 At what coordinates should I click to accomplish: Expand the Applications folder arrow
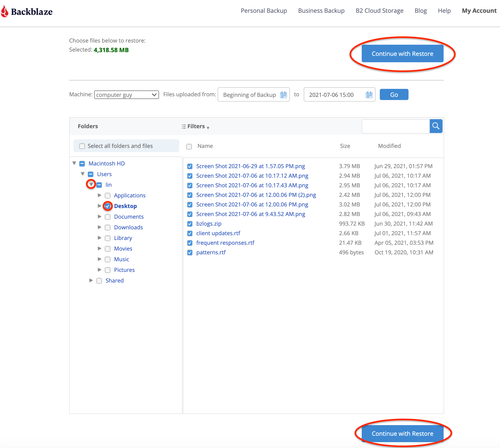point(99,195)
